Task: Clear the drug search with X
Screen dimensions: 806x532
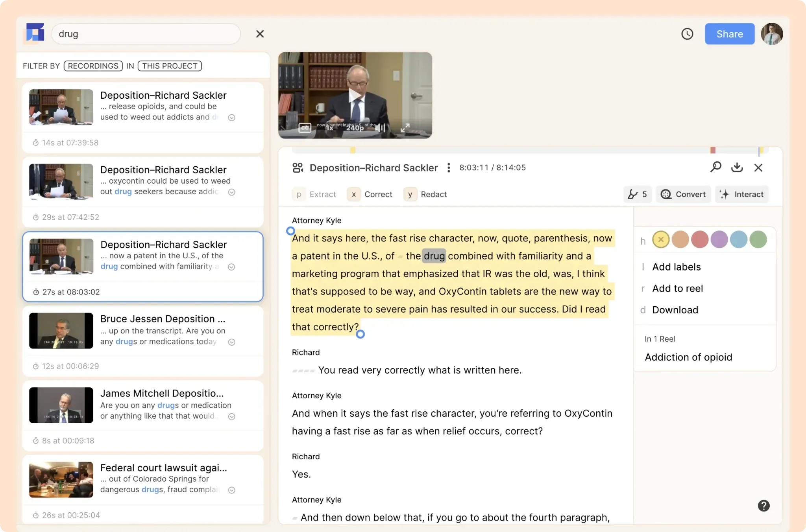Action: pyautogui.click(x=260, y=34)
